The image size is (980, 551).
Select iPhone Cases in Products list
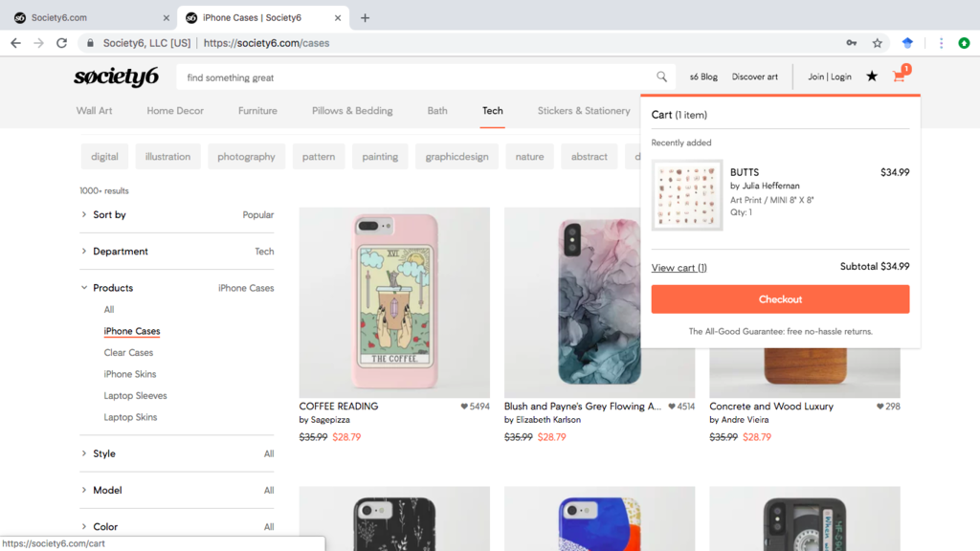[132, 331]
